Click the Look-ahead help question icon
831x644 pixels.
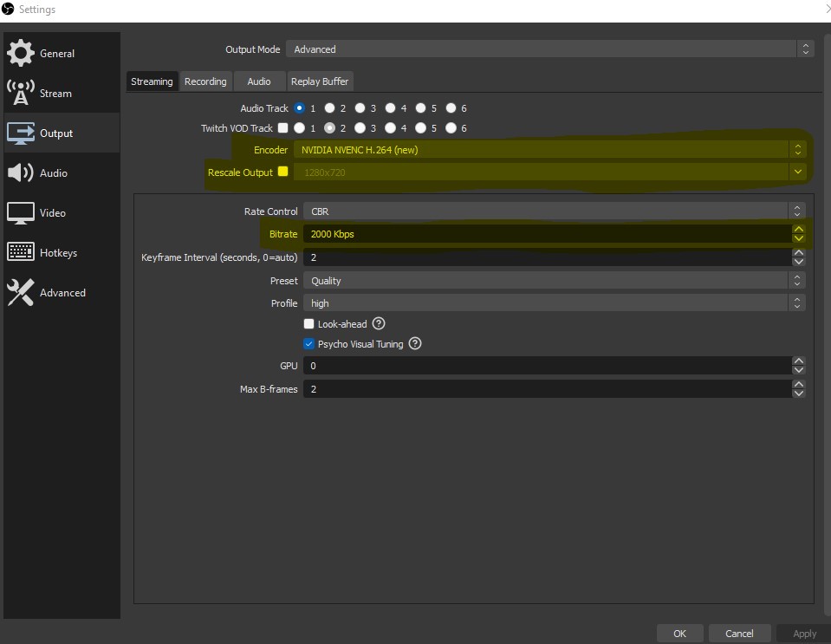point(379,323)
